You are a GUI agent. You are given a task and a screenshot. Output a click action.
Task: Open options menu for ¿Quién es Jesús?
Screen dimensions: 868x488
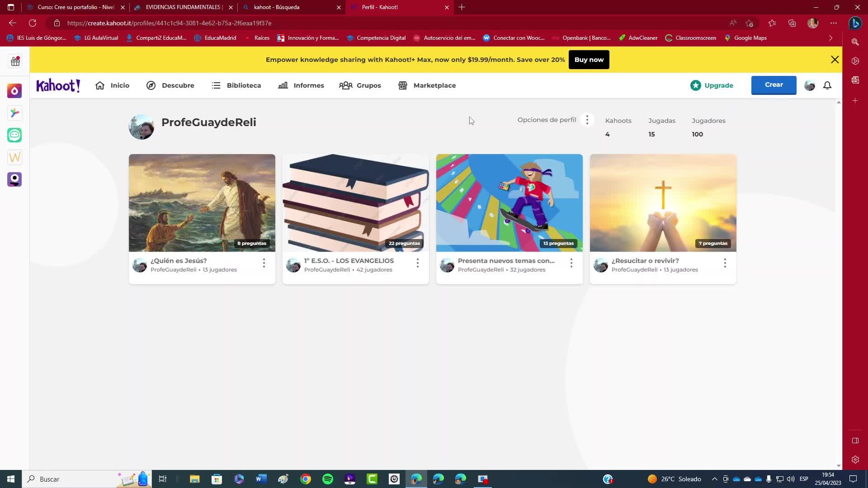point(264,263)
